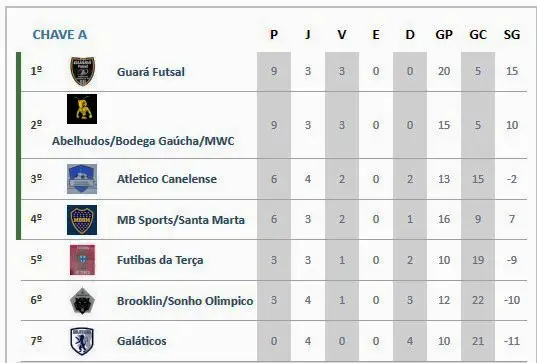The width and height of the screenshot is (537, 363).
Task: Click the Abelhudos bee mascot logo
Action: 82,109
